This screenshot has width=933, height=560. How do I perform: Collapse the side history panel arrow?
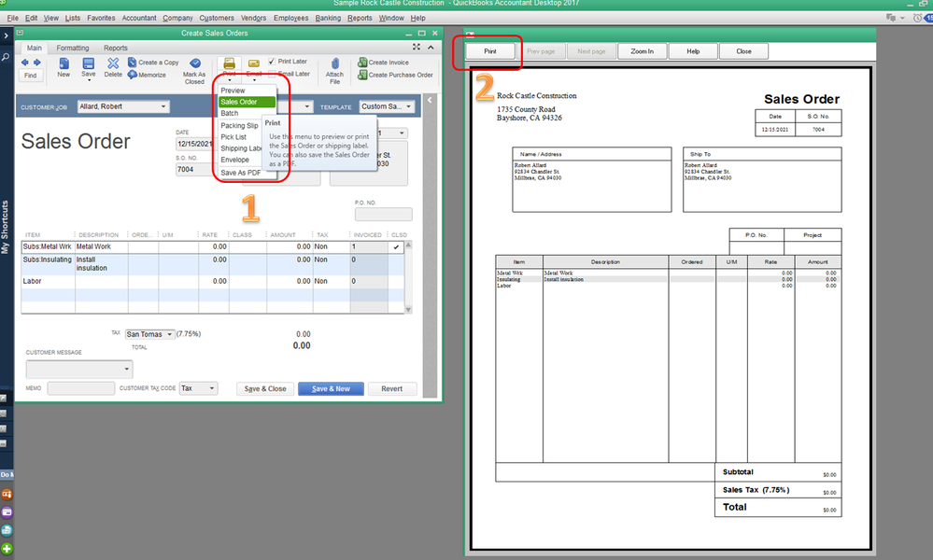tap(430, 100)
